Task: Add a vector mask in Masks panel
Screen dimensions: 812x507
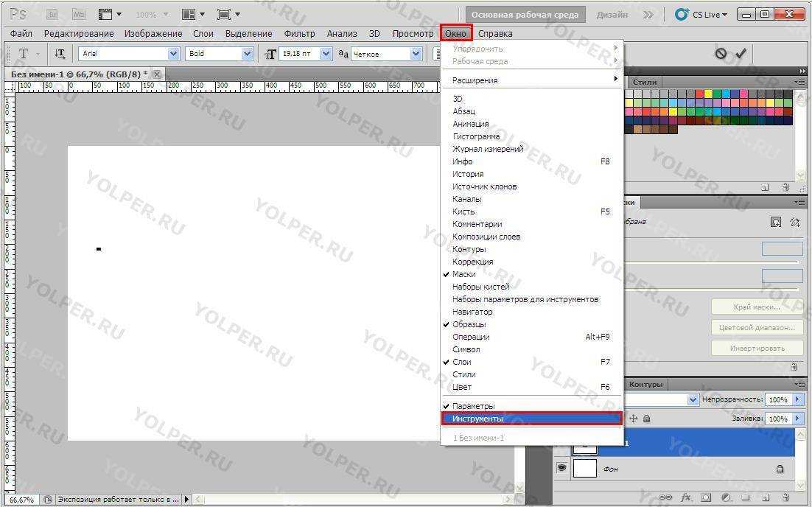Action: (795, 222)
